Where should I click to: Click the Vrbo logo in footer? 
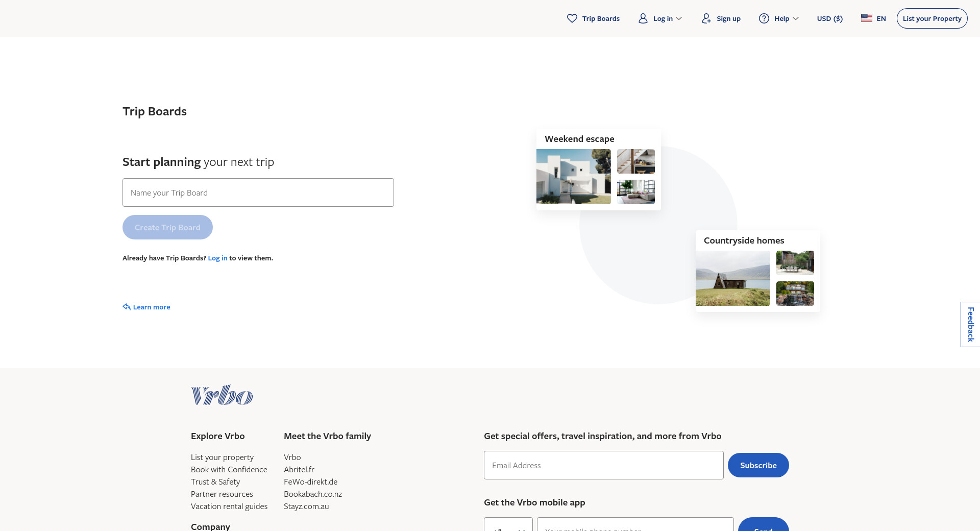(222, 395)
